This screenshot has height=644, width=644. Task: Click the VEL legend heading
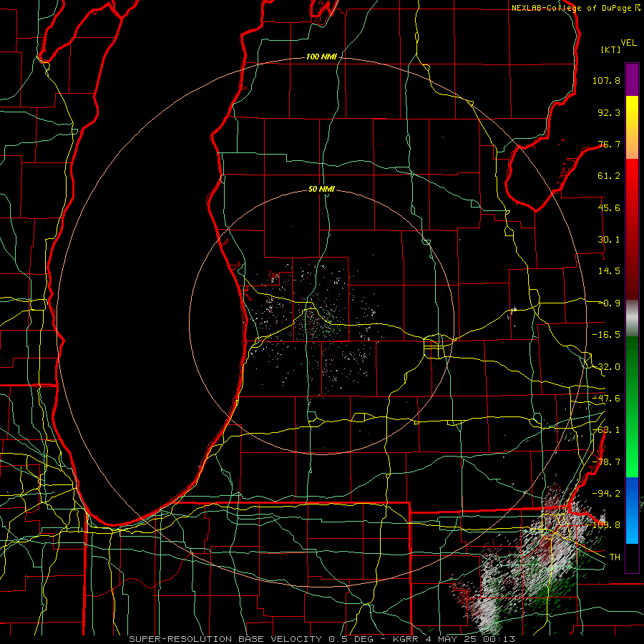pyautogui.click(x=628, y=43)
